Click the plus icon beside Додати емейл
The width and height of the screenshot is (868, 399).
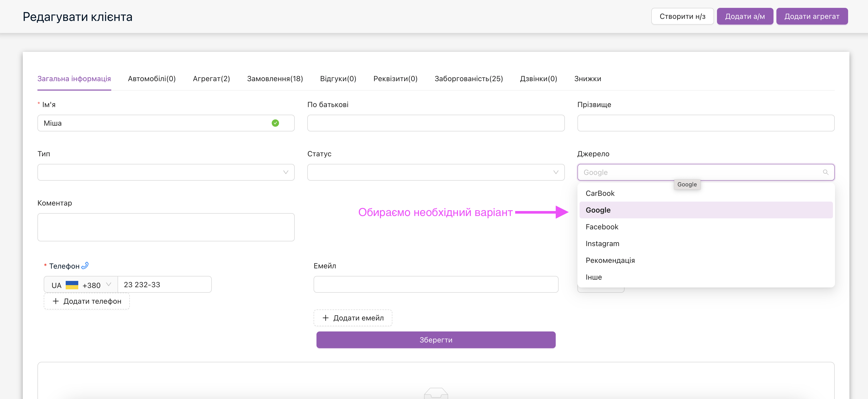325,318
